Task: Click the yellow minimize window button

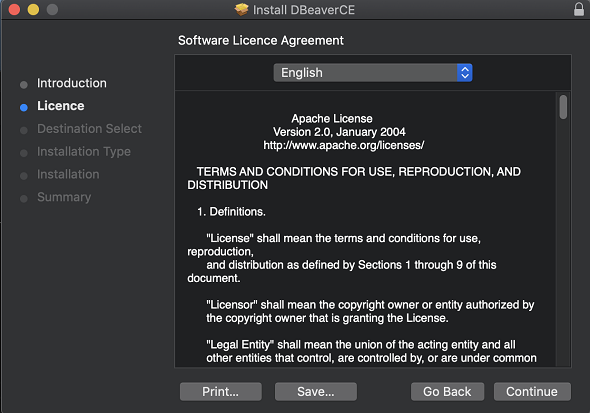Action: tap(33, 9)
